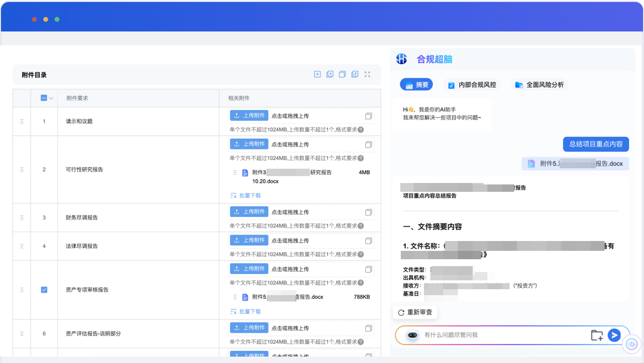Switch to the 内部合规风控 tab
This screenshot has height=363, width=644.
click(472, 85)
